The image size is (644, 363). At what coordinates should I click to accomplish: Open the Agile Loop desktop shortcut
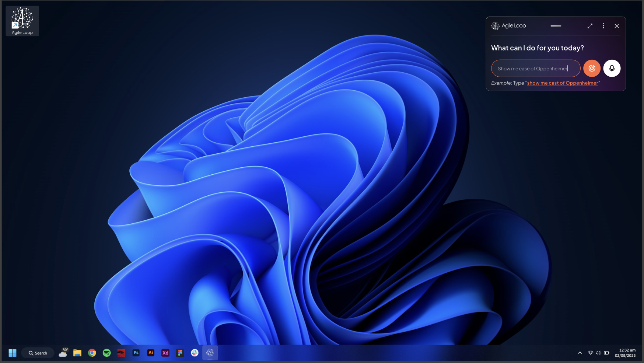(22, 21)
